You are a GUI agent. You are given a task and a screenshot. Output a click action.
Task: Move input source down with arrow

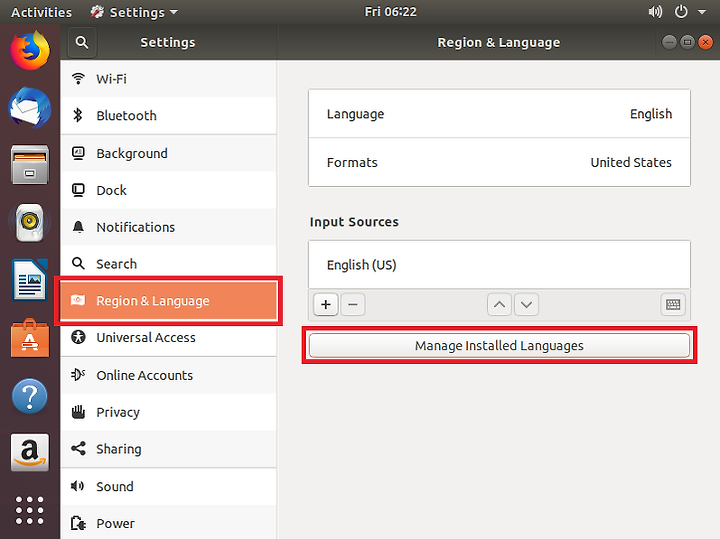coord(526,304)
